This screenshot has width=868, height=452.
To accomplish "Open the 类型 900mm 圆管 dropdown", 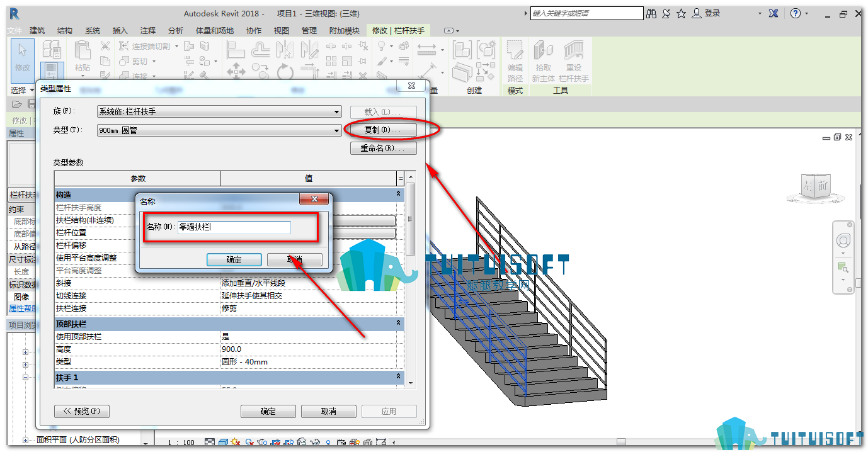I will pos(219,130).
